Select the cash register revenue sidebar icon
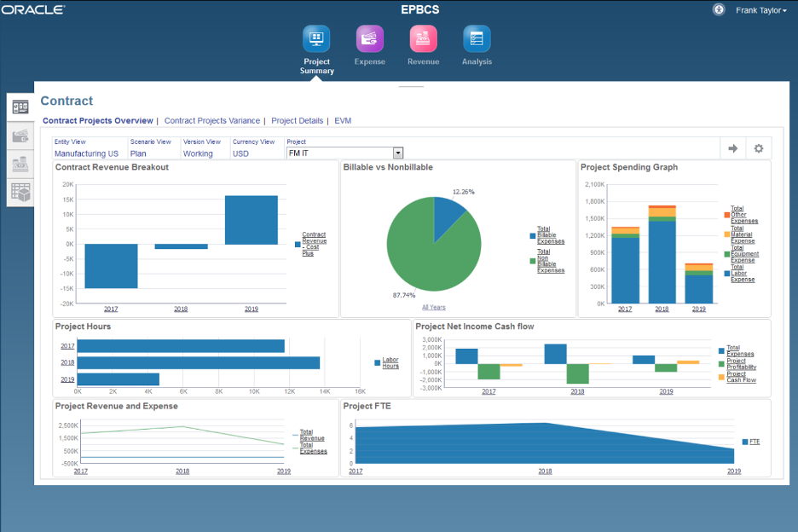The height and width of the screenshot is (532, 798). (20, 165)
